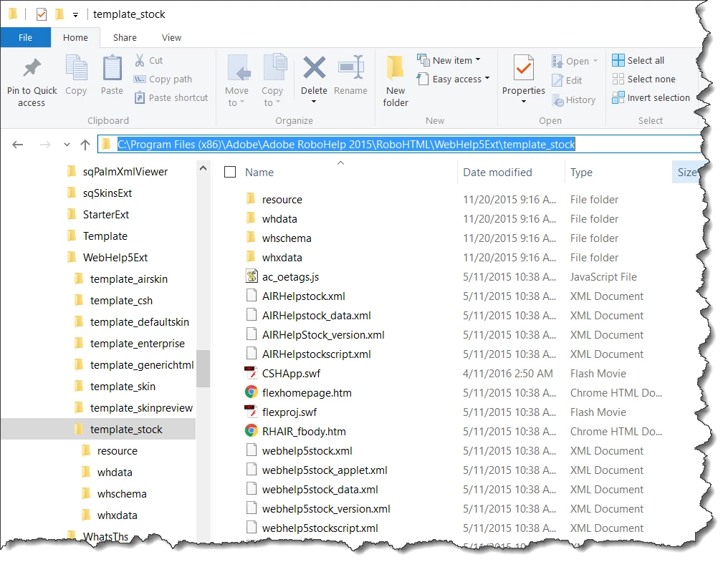Screen dimensions: 728x567
Task: Go back with the left arrow
Action: (x=18, y=145)
